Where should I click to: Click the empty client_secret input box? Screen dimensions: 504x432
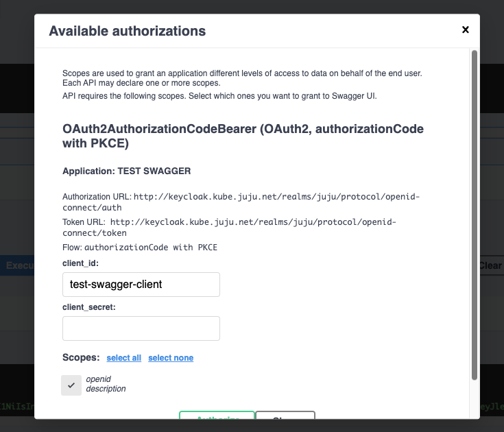click(x=141, y=328)
